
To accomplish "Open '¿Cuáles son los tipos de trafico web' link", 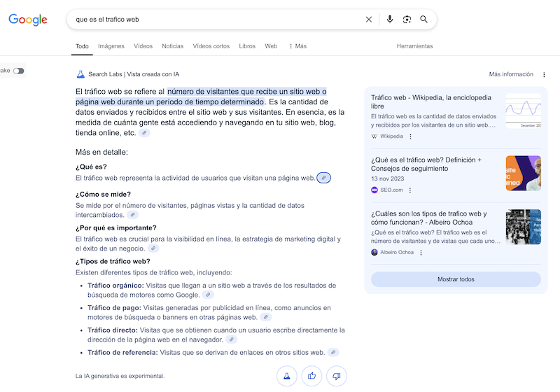I will pyautogui.click(x=428, y=218).
